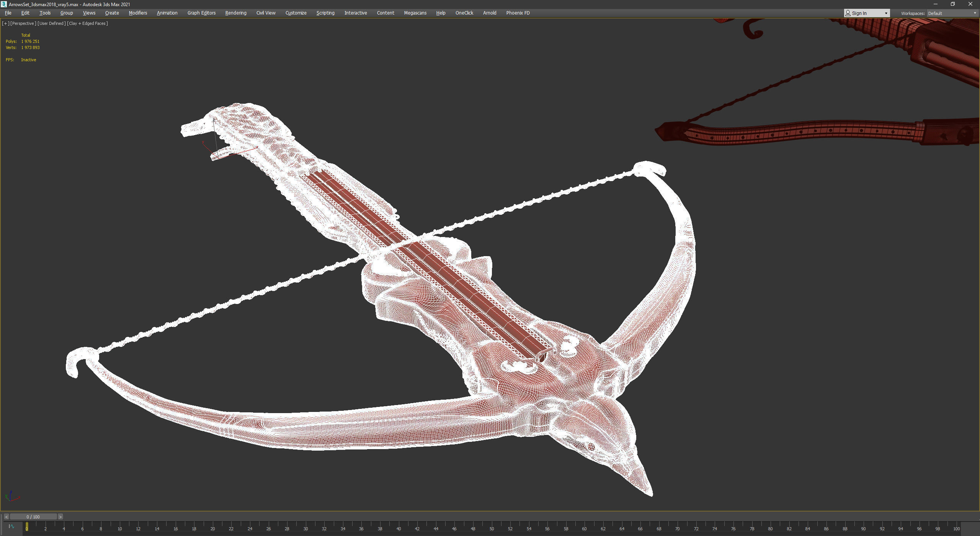Open the Megascans menu
The width and height of the screenshot is (980, 536).
pos(415,13)
